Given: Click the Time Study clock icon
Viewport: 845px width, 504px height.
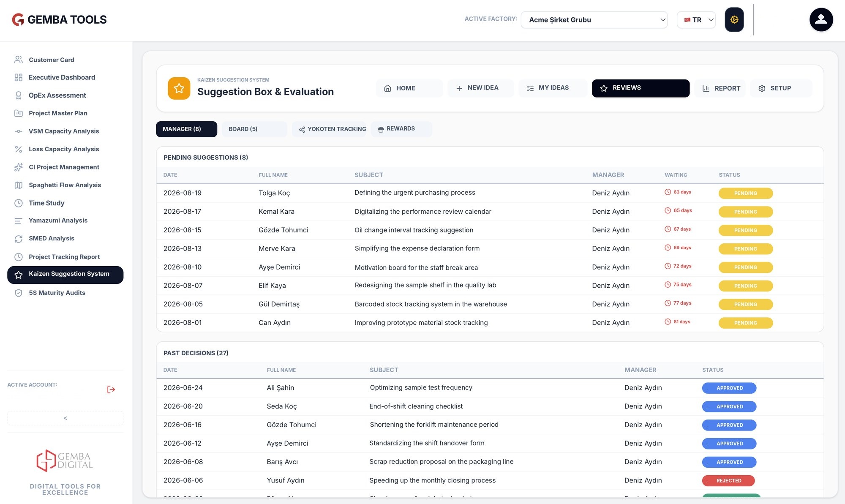Looking at the screenshot, I should (18, 203).
